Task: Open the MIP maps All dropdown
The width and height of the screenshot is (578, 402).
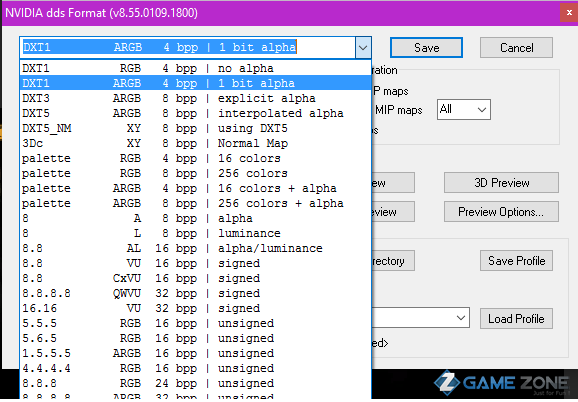Action: click(464, 109)
